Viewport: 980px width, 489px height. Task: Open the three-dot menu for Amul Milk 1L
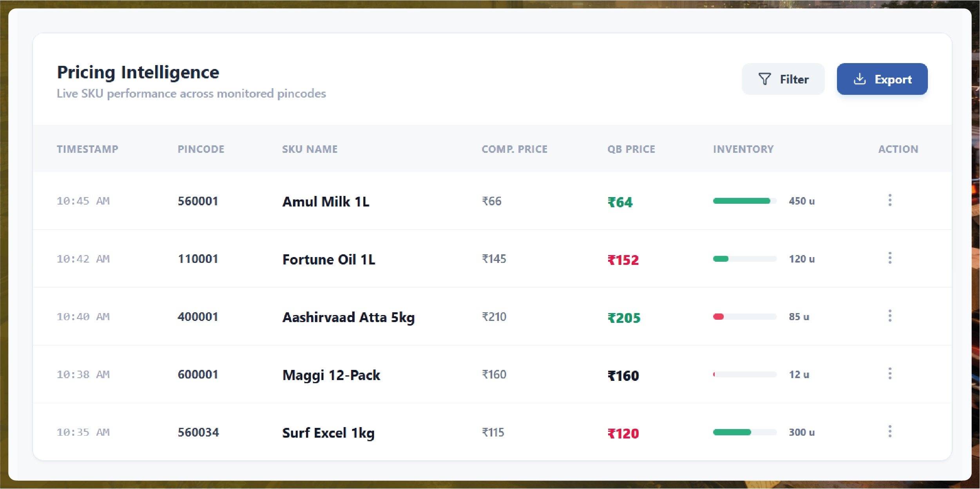pos(891,201)
